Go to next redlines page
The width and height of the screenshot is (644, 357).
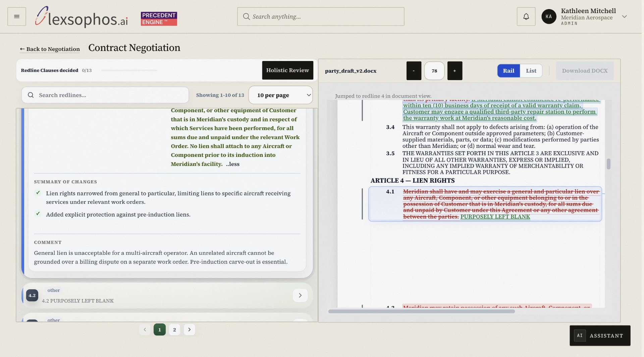click(190, 330)
